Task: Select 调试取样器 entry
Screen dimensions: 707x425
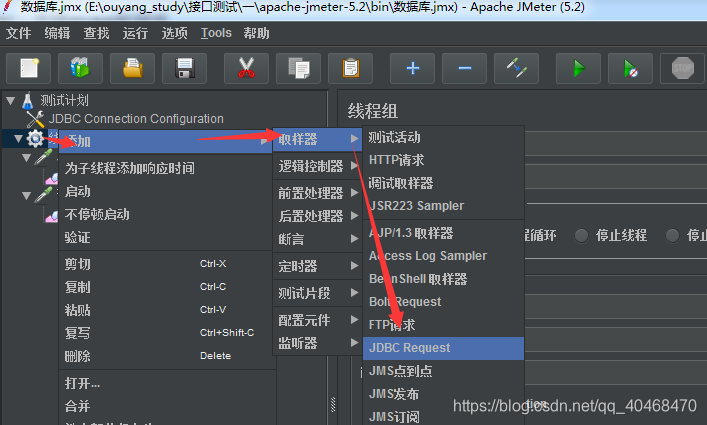Action: tap(444, 183)
